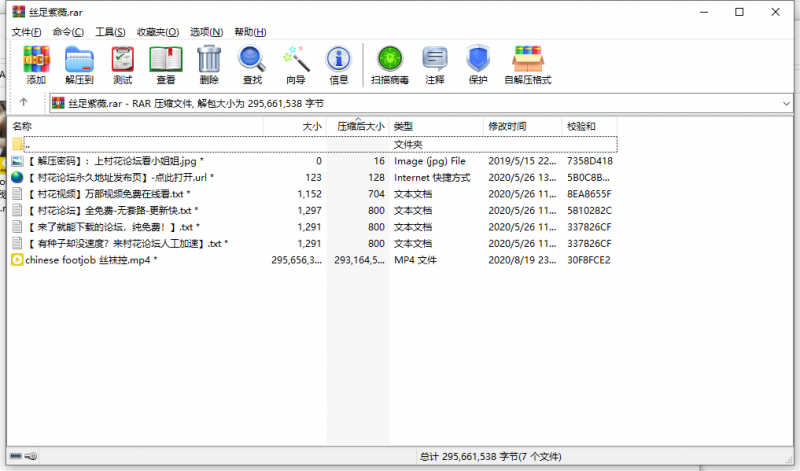Launch the 向导 (Wizard) tool
800x471 pixels.
[x=295, y=64]
